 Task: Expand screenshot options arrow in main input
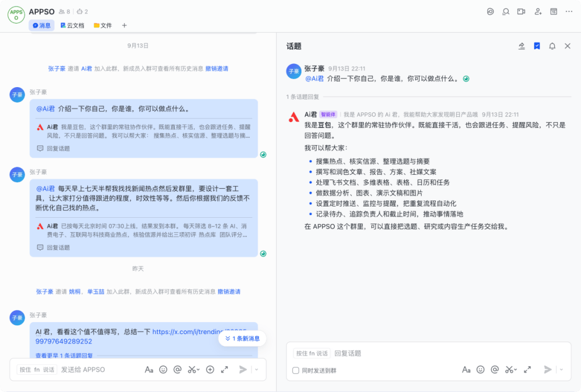point(198,369)
